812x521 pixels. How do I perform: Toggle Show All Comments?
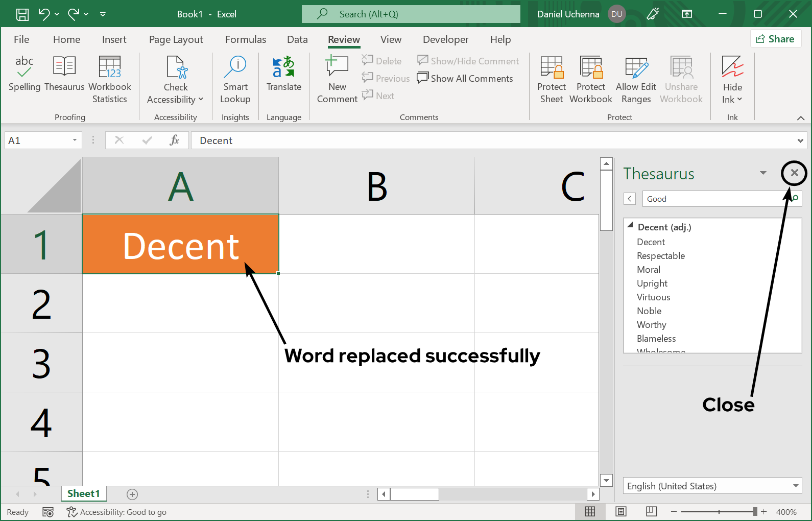click(x=465, y=78)
